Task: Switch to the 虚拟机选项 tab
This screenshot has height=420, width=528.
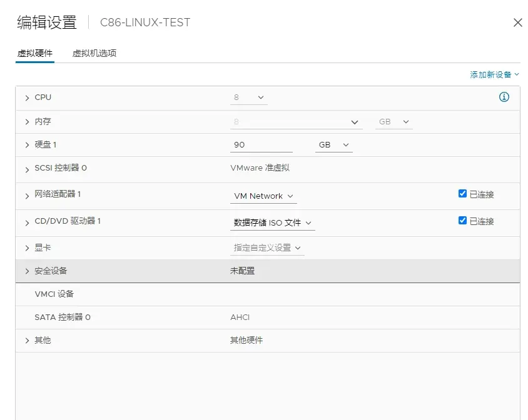Action: (94, 54)
